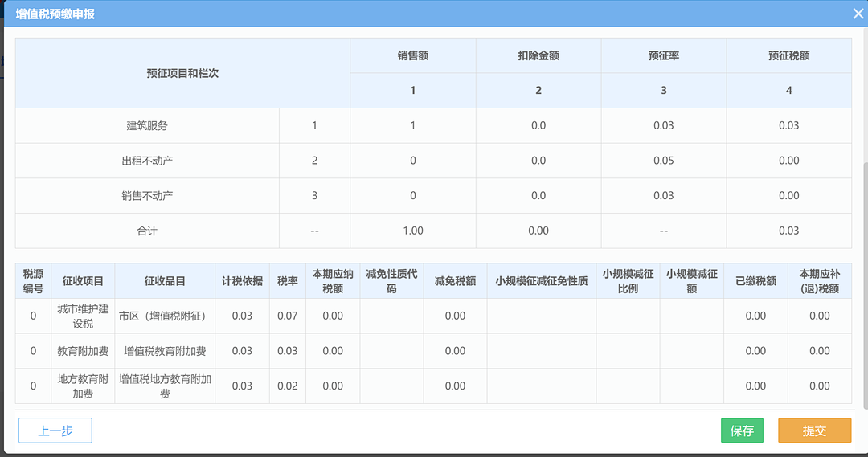Image resolution: width=868 pixels, height=457 pixels.
Task: Click the 扣除金额 column header
Action: (538, 55)
